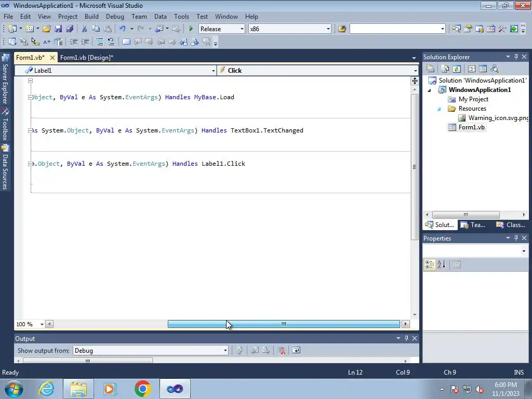
Task: Click Clear All icon in Output panel
Action: click(281, 351)
